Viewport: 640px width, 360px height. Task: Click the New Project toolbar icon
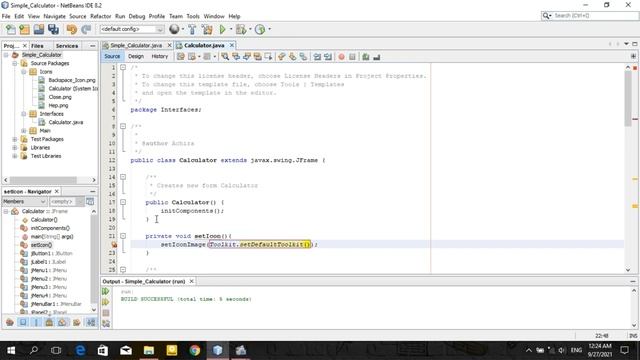click(x=25, y=29)
